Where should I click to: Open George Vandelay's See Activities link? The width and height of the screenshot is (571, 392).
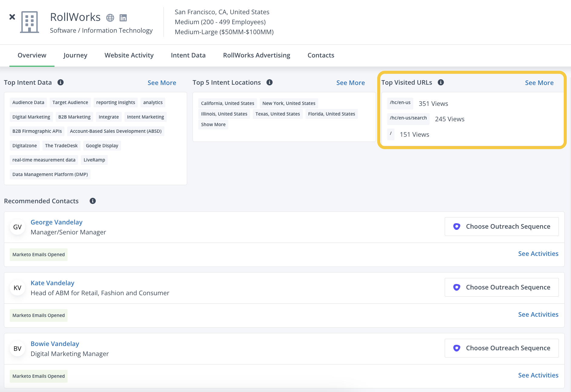point(538,254)
